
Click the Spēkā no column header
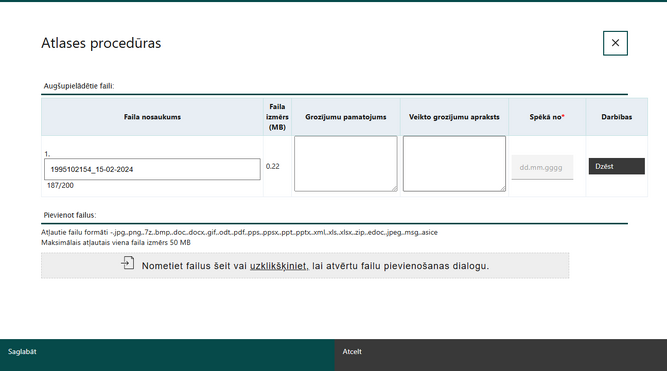547,117
